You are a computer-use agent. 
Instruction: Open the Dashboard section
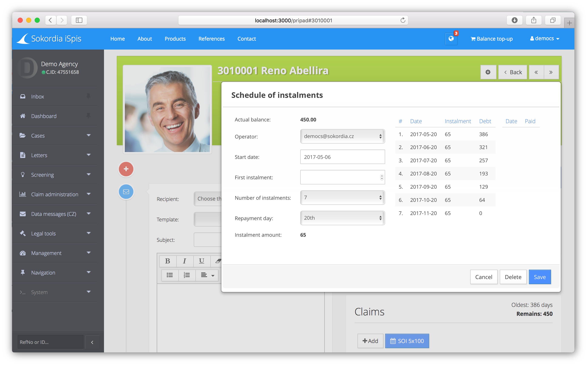[x=55, y=116]
